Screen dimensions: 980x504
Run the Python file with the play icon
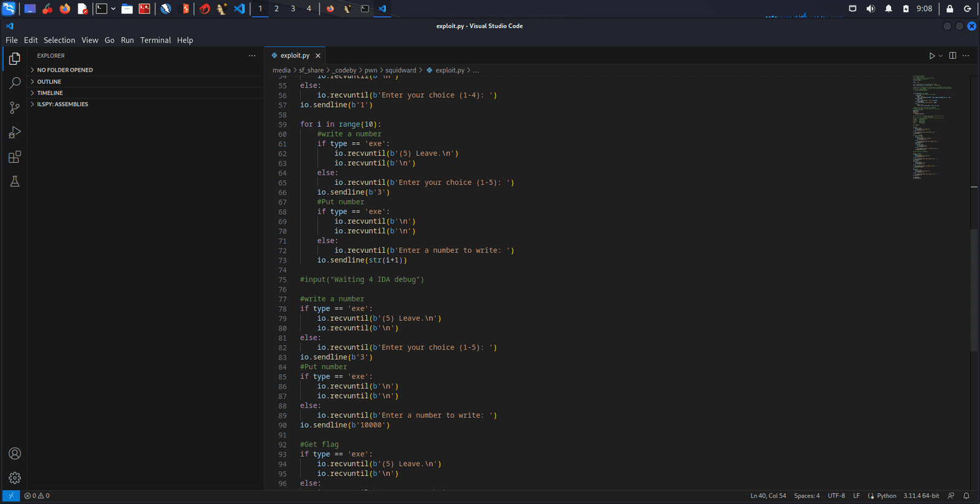932,56
